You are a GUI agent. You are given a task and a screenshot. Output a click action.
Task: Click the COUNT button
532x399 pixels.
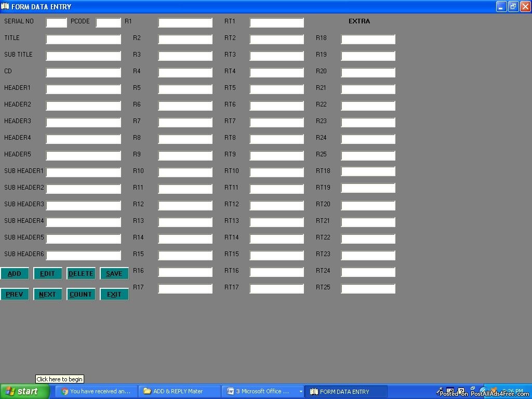[81, 295]
